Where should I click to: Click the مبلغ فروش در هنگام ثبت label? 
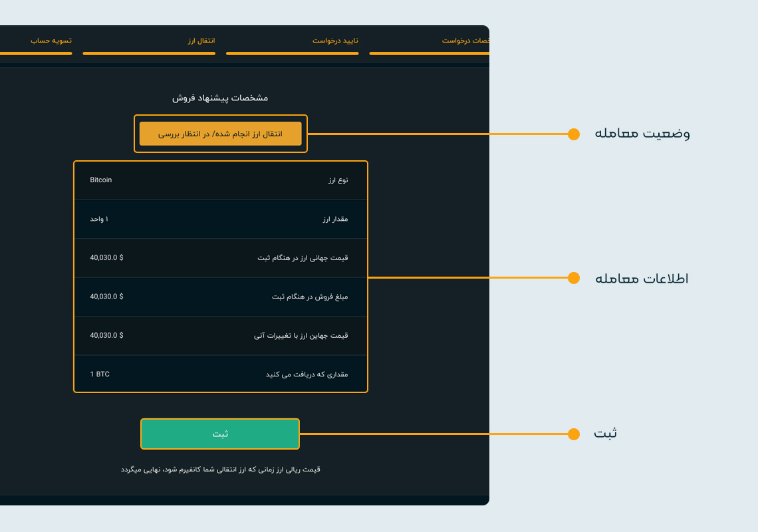tap(310, 297)
